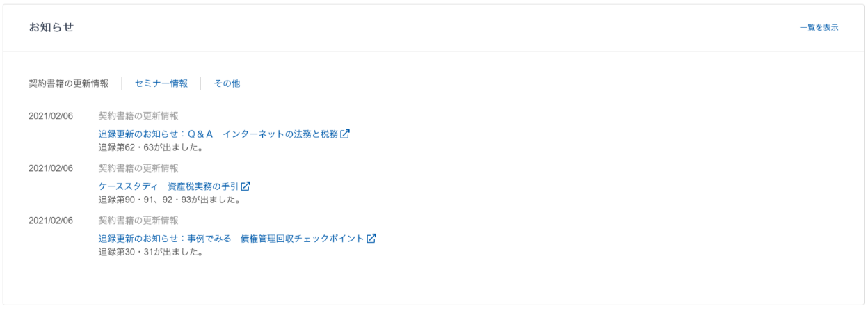The width and height of the screenshot is (868, 311).
Task: Click 追録第90・91、92・93が出ました description text
Action: [170, 200]
